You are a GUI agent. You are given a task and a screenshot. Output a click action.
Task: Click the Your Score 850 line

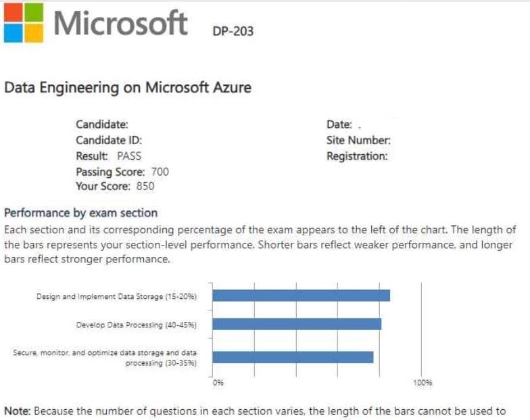point(115,186)
